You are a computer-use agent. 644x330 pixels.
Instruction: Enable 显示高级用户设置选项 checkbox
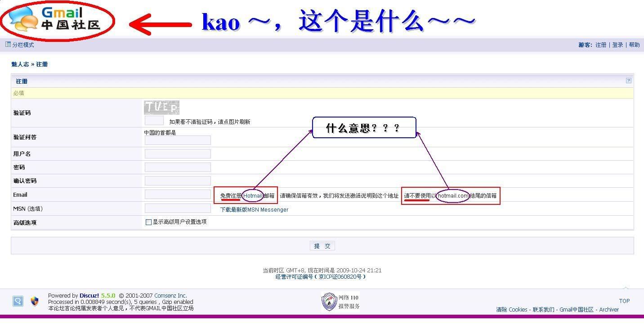[148, 222]
